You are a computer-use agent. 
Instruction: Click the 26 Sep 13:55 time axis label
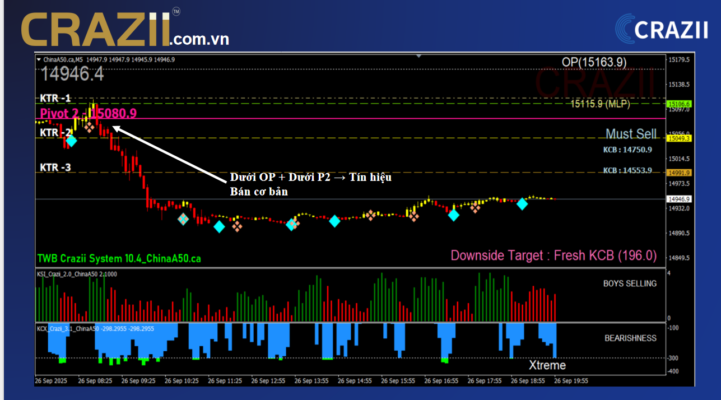point(311,381)
